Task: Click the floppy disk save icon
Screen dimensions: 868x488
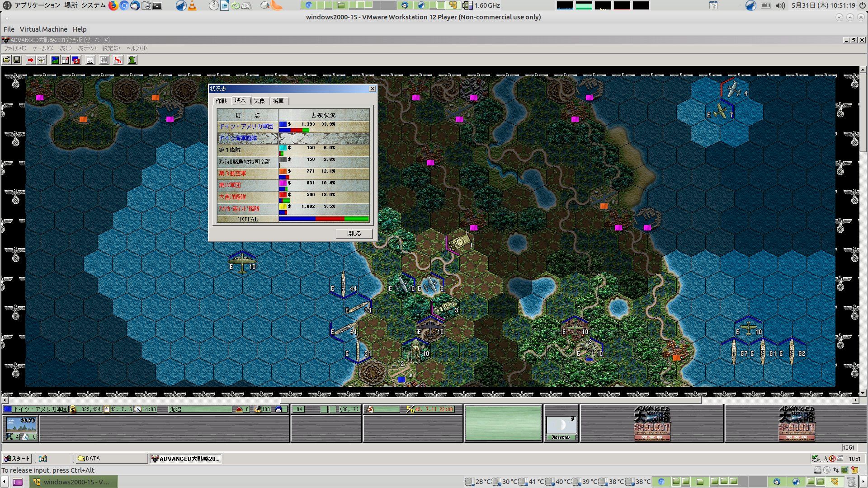Action: (x=17, y=60)
